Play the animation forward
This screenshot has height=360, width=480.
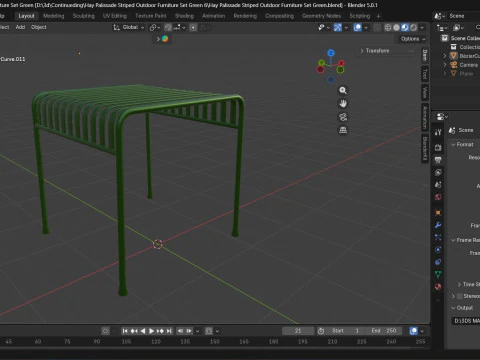(151, 331)
